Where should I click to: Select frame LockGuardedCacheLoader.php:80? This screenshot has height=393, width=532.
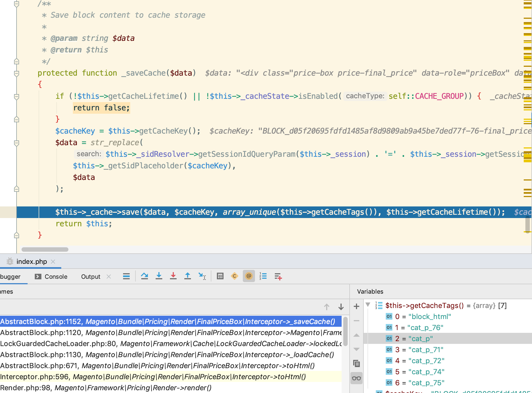pyautogui.click(x=171, y=344)
